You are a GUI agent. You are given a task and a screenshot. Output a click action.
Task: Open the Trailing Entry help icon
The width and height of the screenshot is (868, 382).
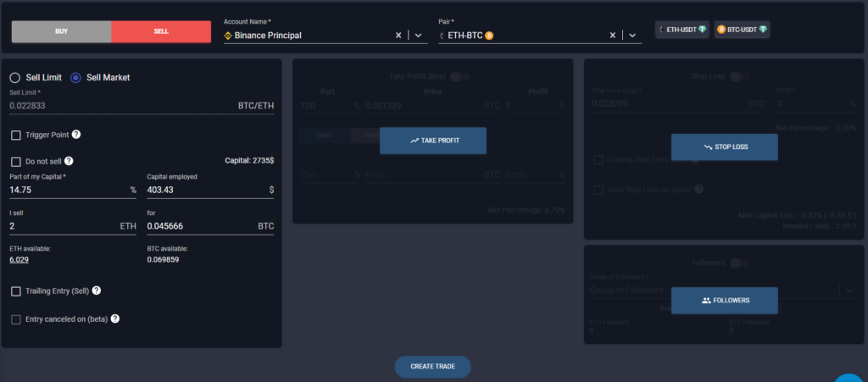[97, 291]
